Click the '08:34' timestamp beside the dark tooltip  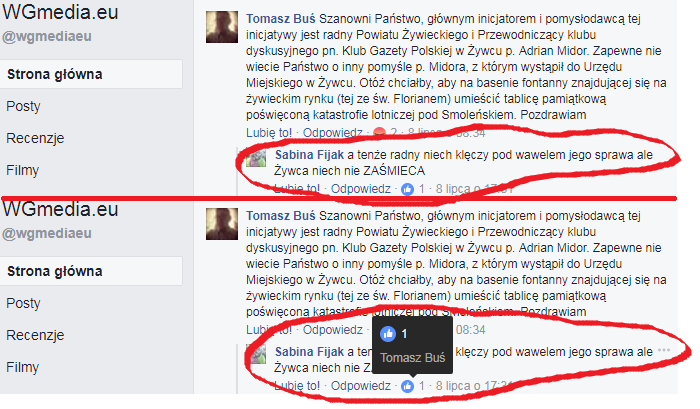click(x=471, y=330)
